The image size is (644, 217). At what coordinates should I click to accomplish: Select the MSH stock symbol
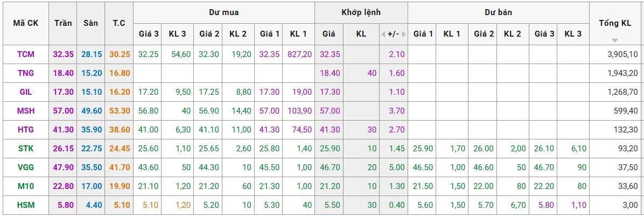[x=26, y=111]
